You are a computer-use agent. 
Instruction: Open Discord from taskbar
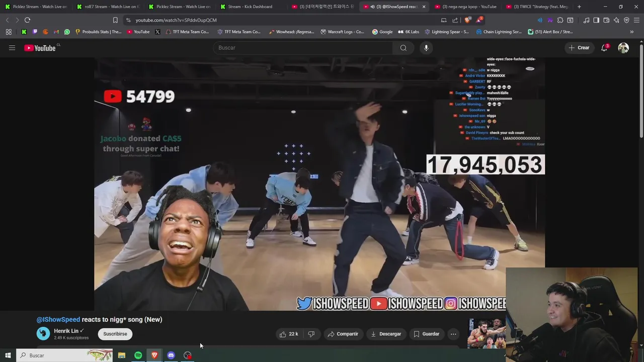click(171, 355)
